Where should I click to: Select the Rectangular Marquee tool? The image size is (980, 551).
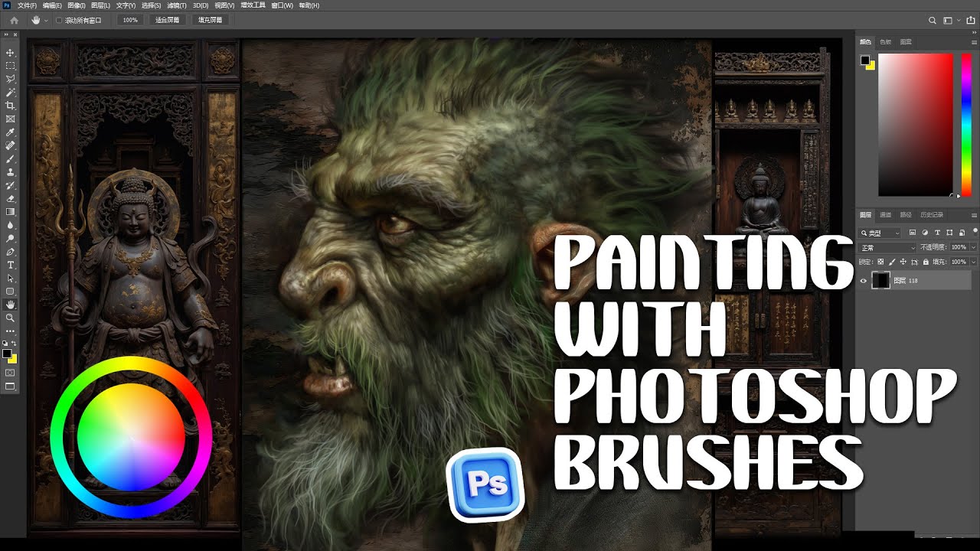[x=10, y=66]
